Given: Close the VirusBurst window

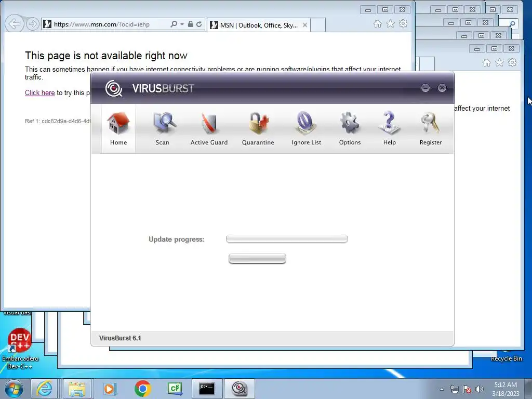Looking at the screenshot, I should pos(442,88).
